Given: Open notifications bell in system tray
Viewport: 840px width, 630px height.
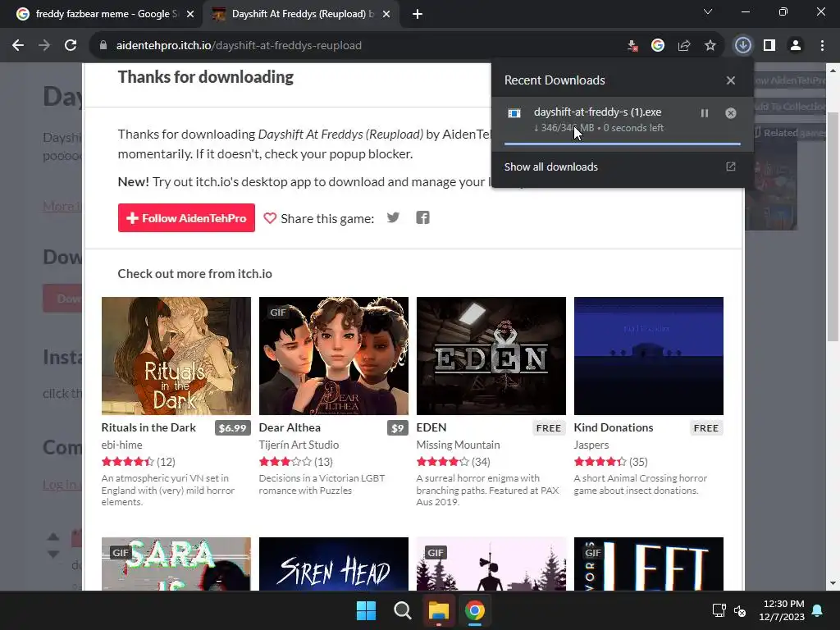Looking at the screenshot, I should tap(818, 610).
